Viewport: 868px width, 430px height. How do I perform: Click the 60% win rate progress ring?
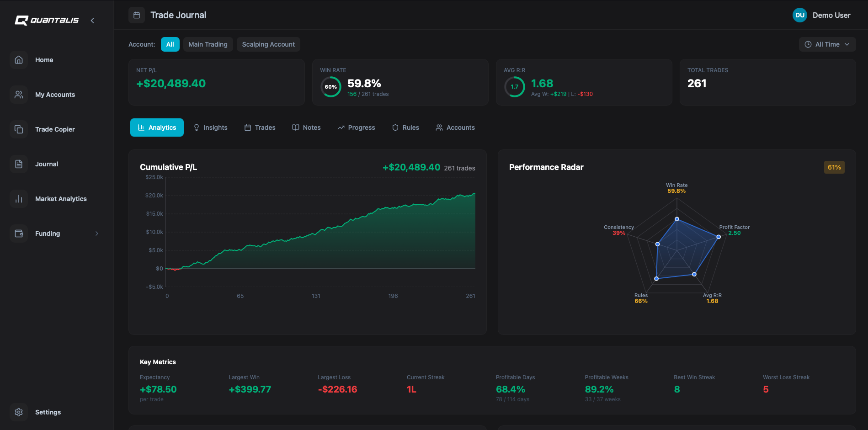[331, 87]
